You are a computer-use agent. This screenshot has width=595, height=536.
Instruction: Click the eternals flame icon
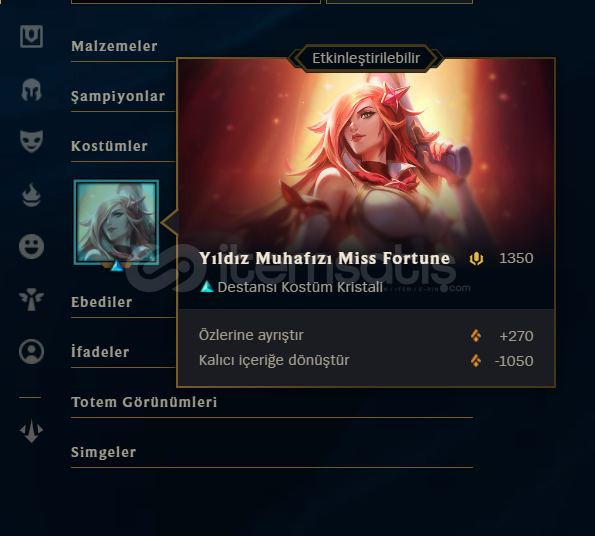coord(31,195)
